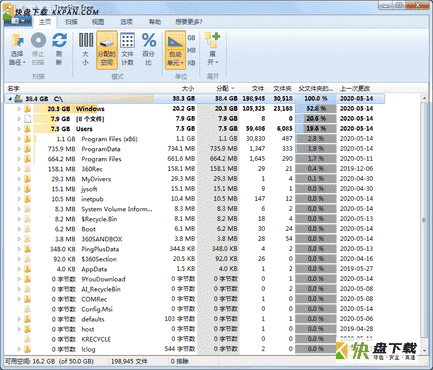Click the MyDrivers folder icon
The image size is (433, 370).
pyautogui.click(x=27, y=179)
